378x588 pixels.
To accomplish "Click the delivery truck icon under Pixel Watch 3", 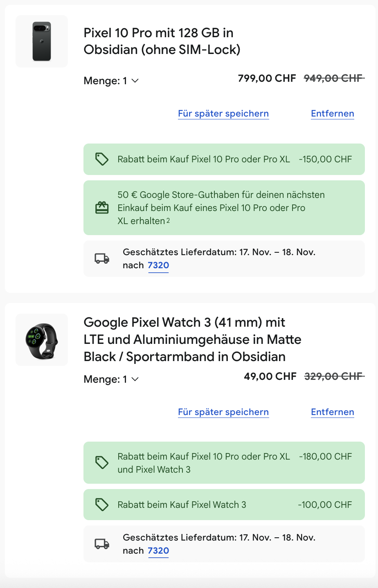I will tap(102, 544).
